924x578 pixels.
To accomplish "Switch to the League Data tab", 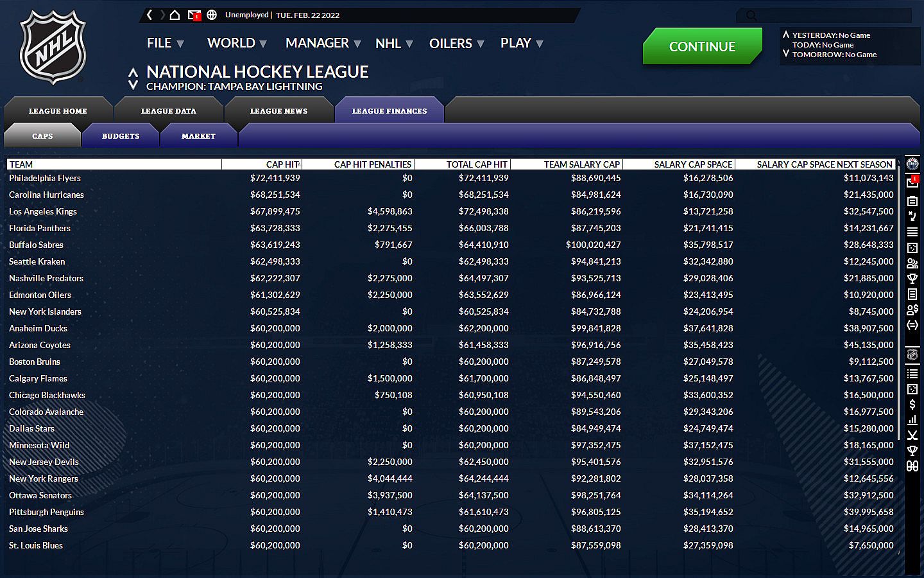I will (169, 110).
